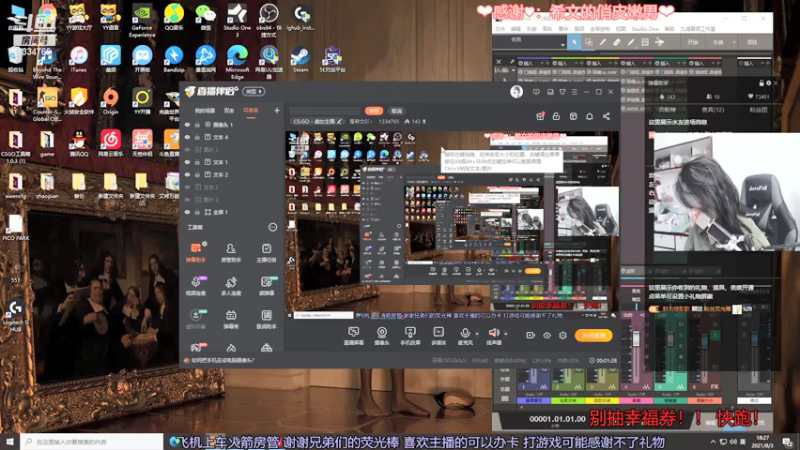Open the 主播任务 tool icon
800x450 pixels.
266,252
